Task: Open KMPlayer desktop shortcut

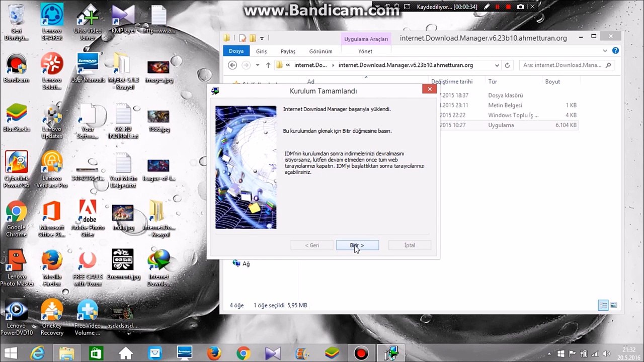Action: 123,19
